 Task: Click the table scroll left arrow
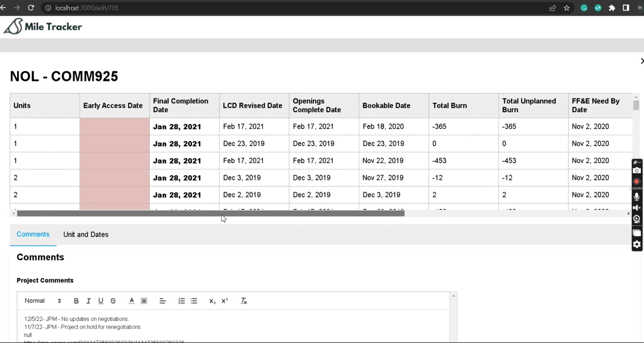point(13,213)
